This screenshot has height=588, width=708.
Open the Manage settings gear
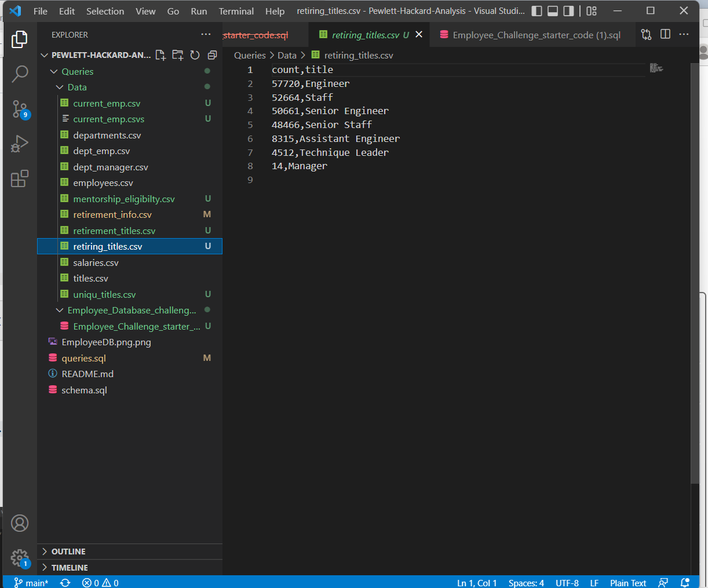(x=20, y=558)
